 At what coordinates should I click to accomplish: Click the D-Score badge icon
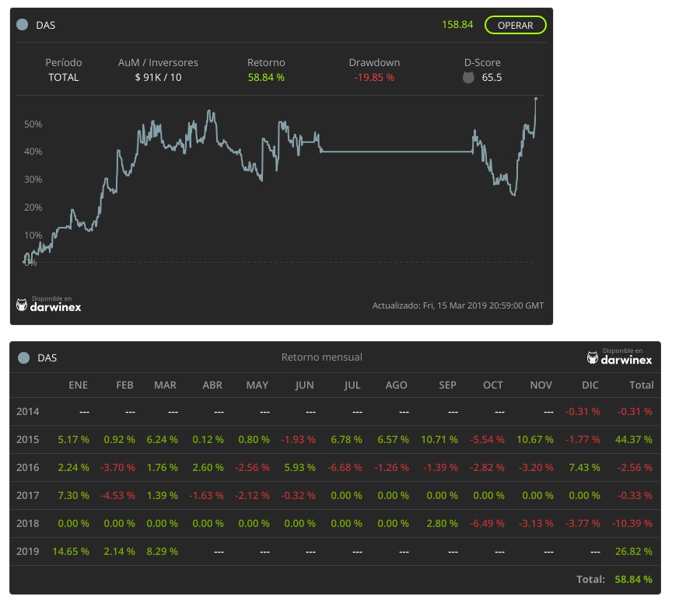468,78
